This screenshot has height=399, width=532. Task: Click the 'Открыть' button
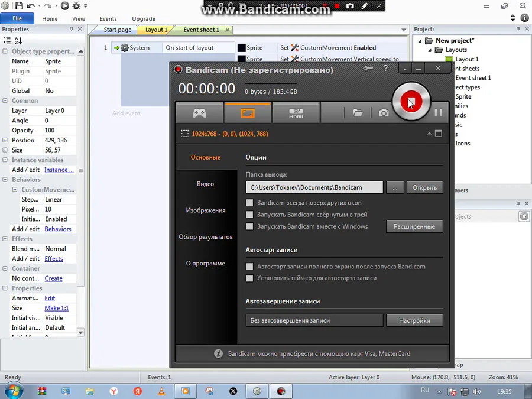425,187
